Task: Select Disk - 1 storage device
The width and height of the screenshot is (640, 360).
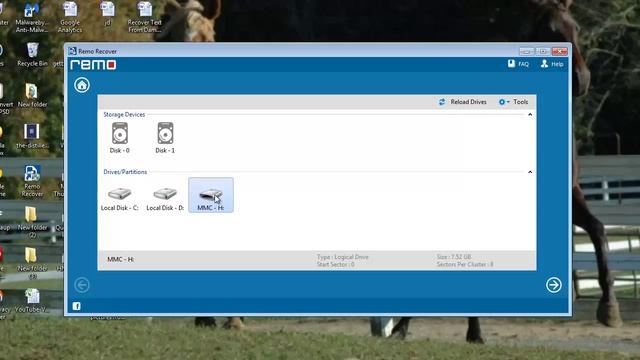Action: tap(165, 138)
